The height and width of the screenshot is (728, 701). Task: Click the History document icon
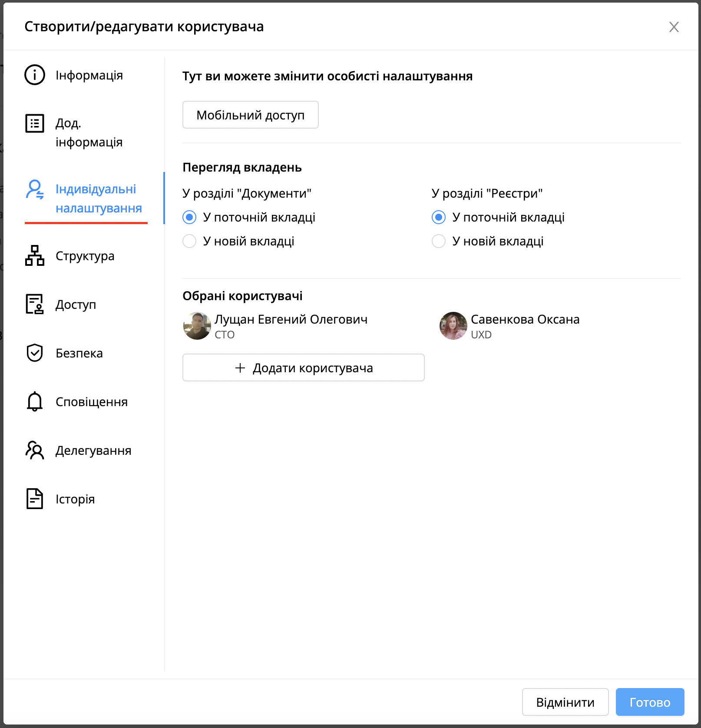[35, 499]
